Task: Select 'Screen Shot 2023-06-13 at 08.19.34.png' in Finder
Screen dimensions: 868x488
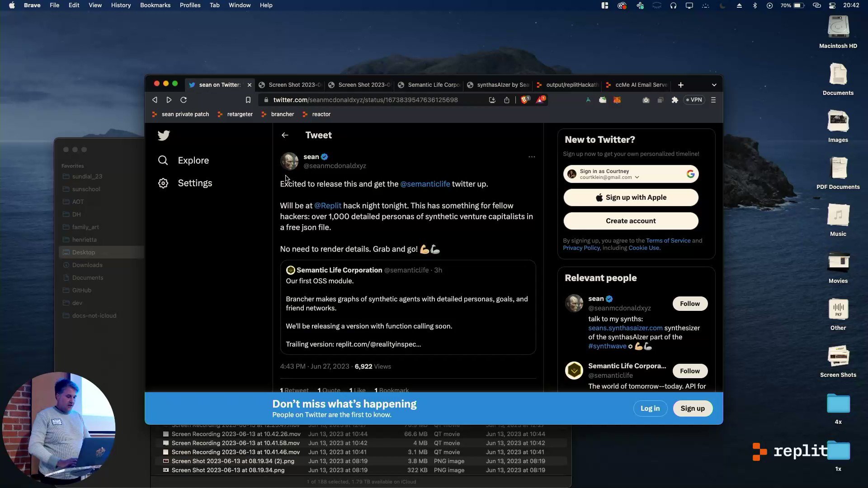Action: click(228, 470)
